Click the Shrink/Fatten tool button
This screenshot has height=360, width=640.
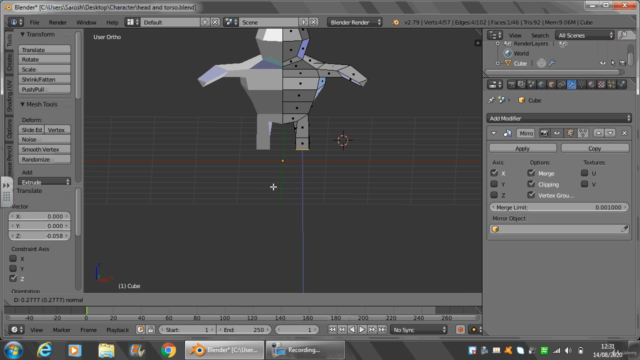44,80
